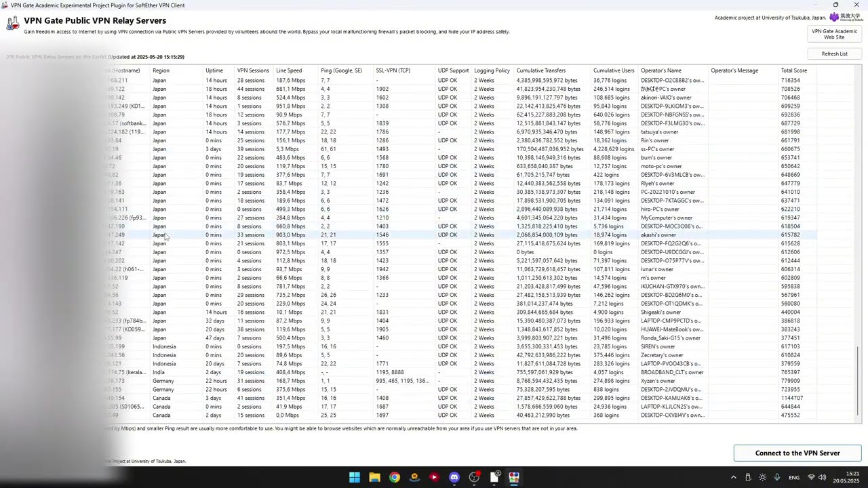The height and width of the screenshot is (488, 868).
Task: Select the Xyzen's owner Germany server
Action: [x=461, y=381]
